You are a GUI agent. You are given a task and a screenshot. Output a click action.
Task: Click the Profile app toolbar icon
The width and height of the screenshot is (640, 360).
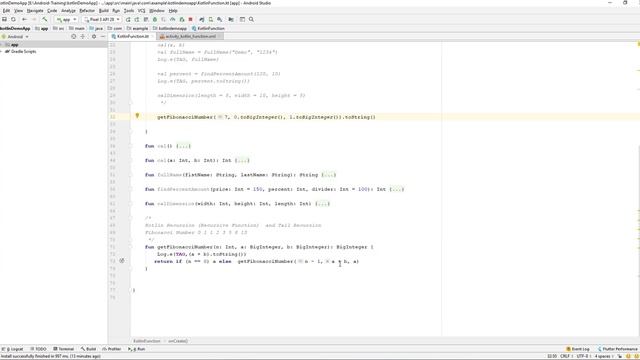pyautogui.click(x=173, y=19)
